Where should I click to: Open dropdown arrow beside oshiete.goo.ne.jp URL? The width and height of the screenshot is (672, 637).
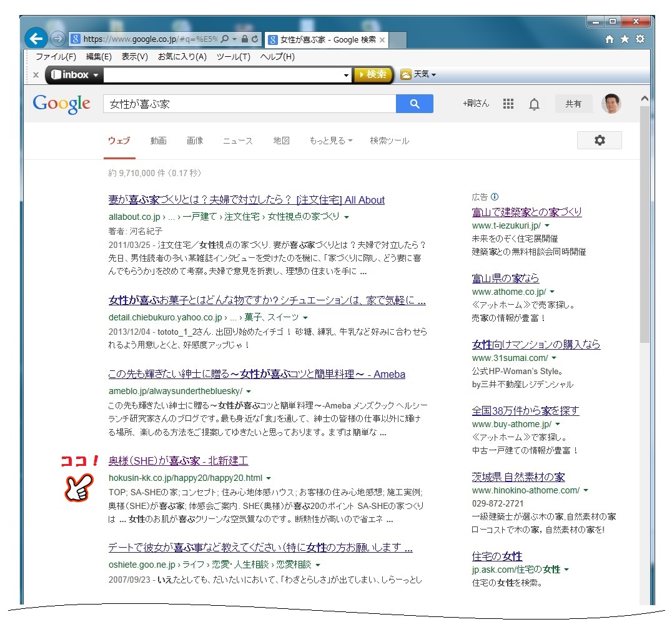317,565
